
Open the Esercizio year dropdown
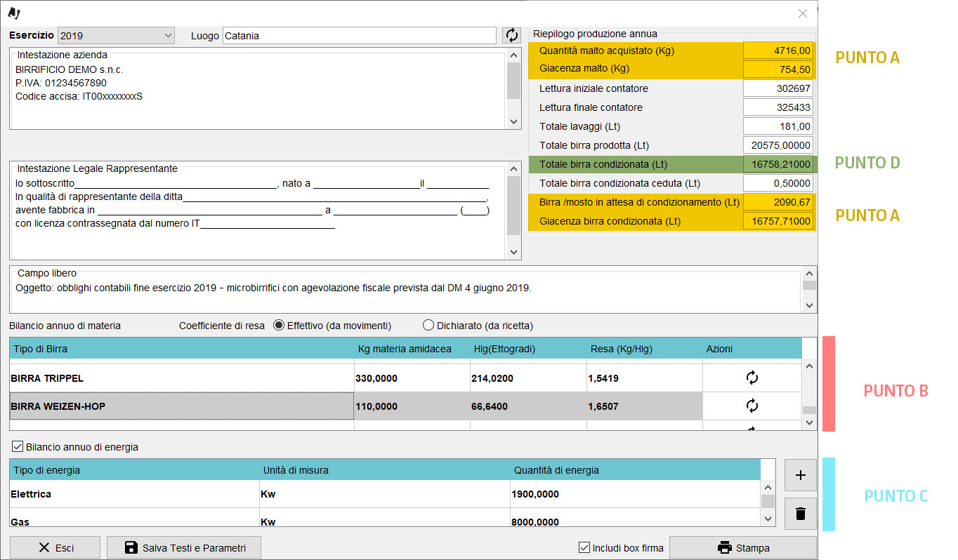point(116,35)
